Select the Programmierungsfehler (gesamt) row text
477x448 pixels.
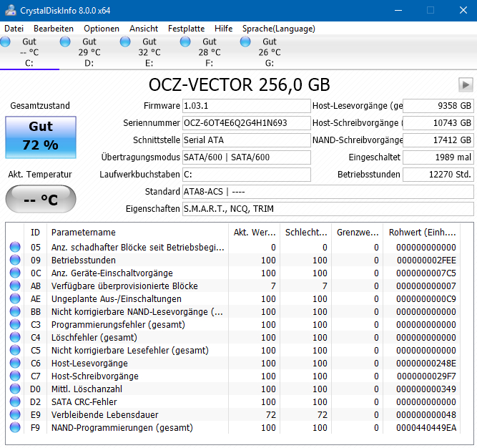118,324
